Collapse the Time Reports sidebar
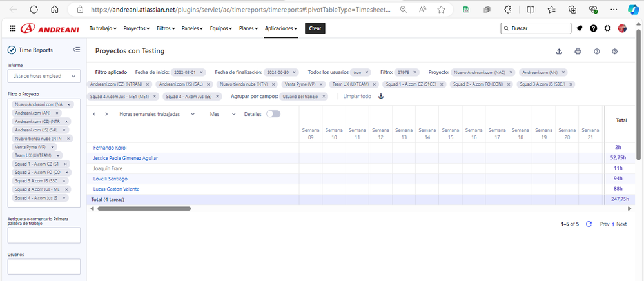Image resolution: width=644 pixels, height=281 pixels. pos(76,50)
